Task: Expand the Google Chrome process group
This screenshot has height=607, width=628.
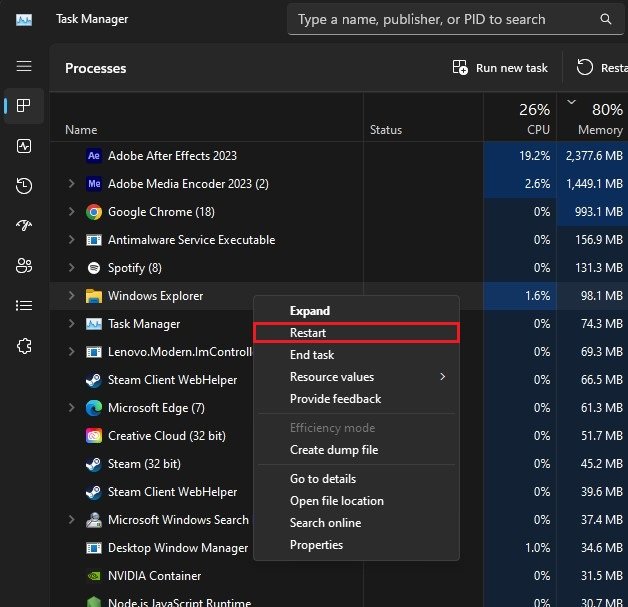Action: coord(71,212)
